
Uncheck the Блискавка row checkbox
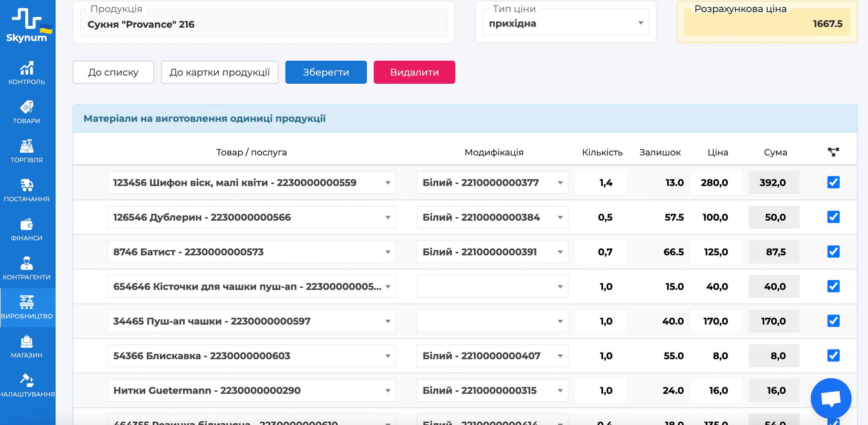click(833, 356)
